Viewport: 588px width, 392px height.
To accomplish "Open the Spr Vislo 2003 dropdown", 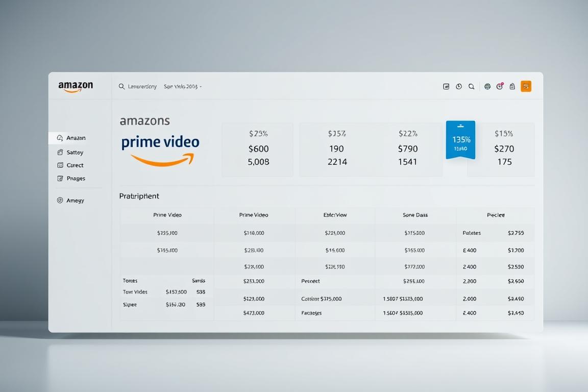I will [183, 87].
